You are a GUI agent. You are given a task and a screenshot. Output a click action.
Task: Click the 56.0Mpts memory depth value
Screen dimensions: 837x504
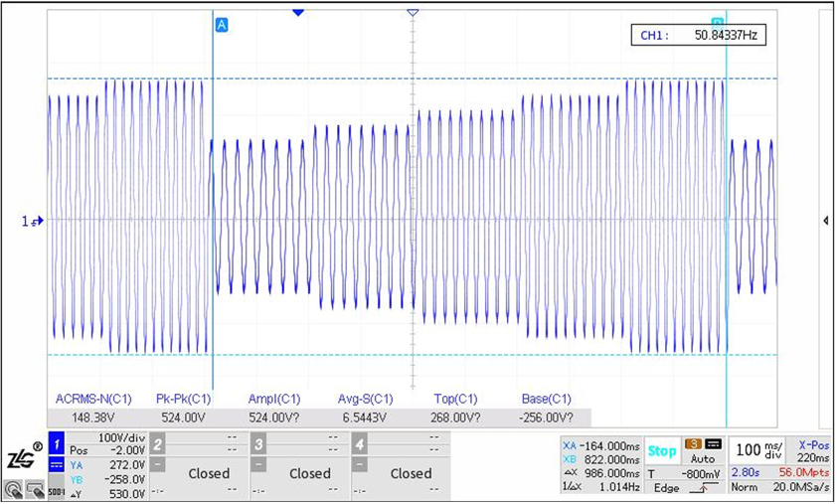pos(804,472)
